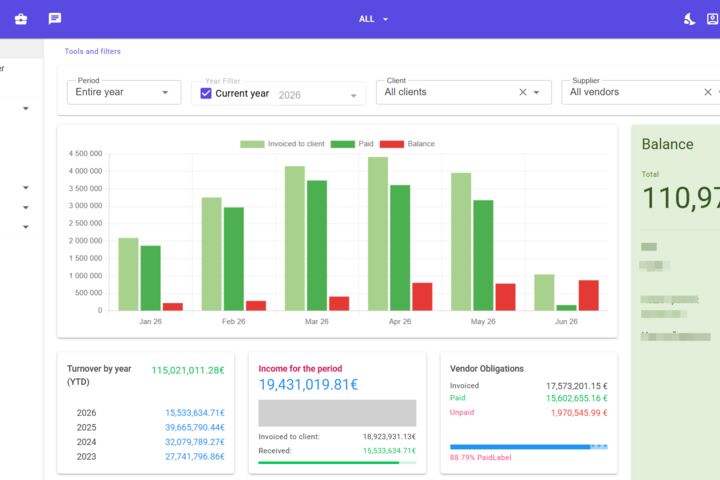720x480 pixels.
Task: Click the 88.79% PaidLabel text
Action: 480,457
